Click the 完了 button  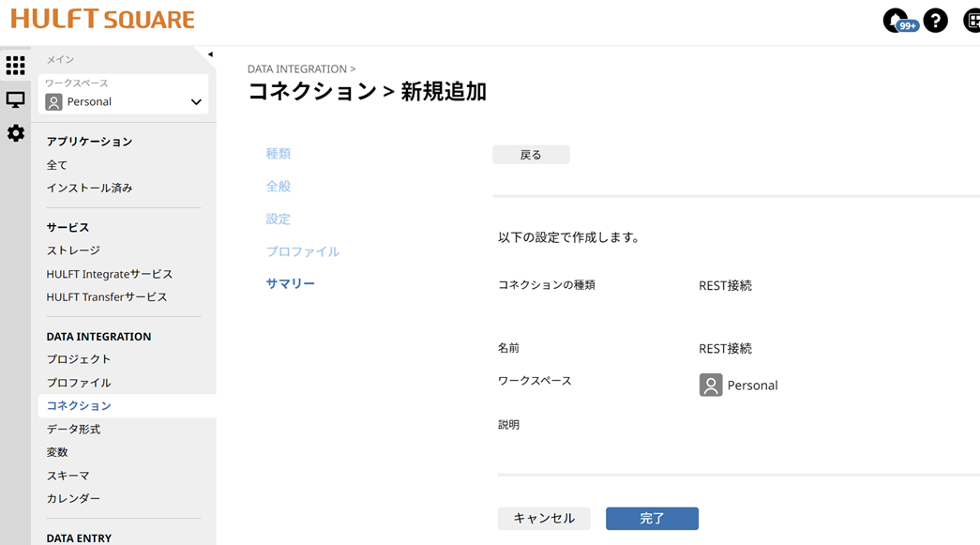tap(652, 518)
